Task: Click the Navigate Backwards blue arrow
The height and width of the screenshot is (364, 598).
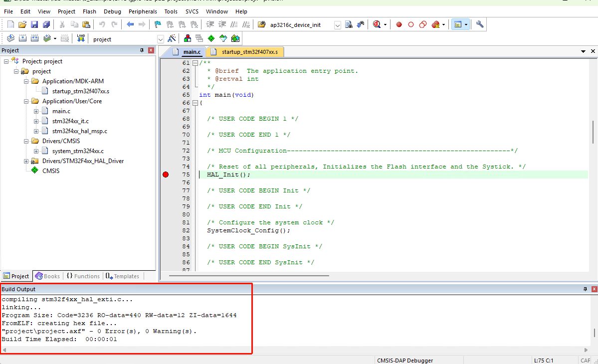Action: coord(130,24)
